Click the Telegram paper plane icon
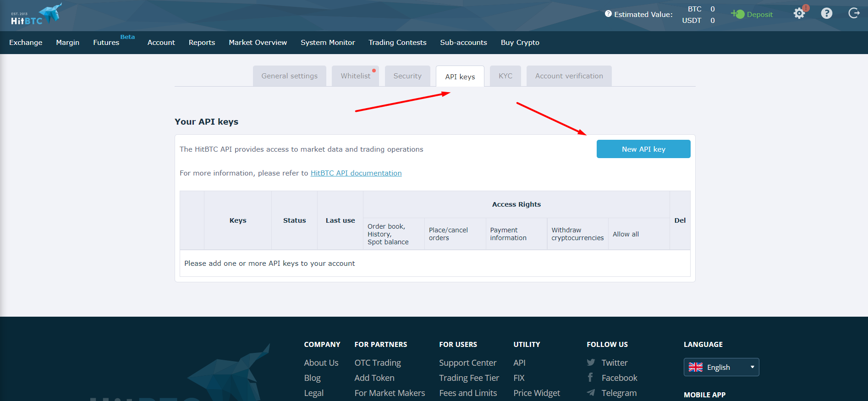The image size is (868, 401). [x=591, y=393]
